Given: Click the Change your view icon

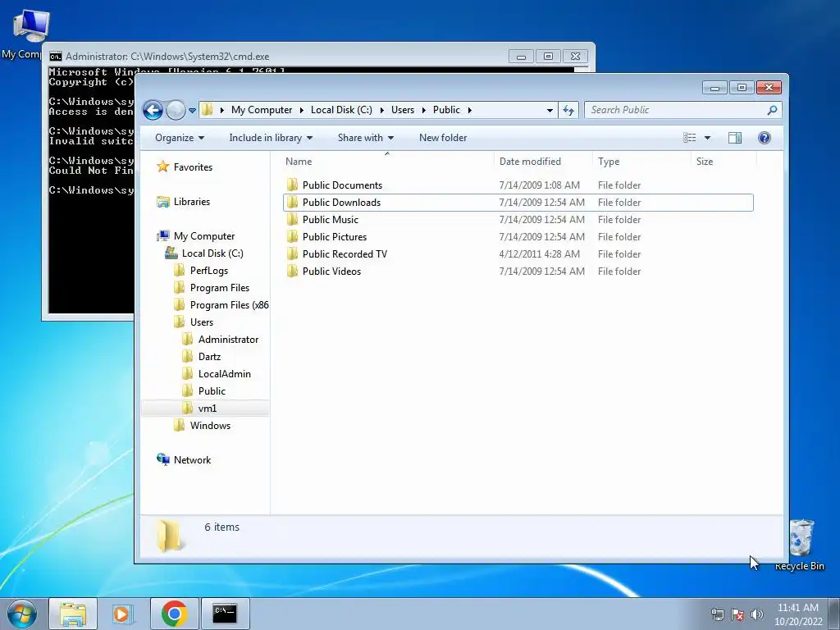Looking at the screenshot, I should click(689, 138).
